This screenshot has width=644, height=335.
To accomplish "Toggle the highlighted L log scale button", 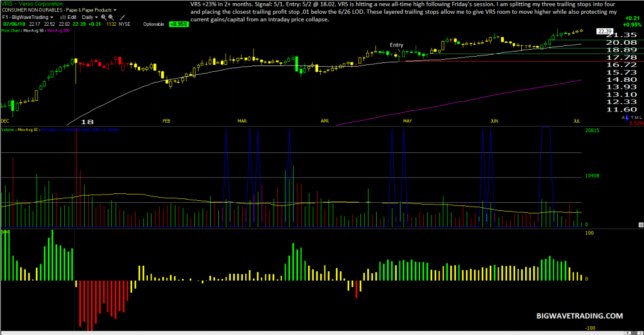I will coord(627,118).
